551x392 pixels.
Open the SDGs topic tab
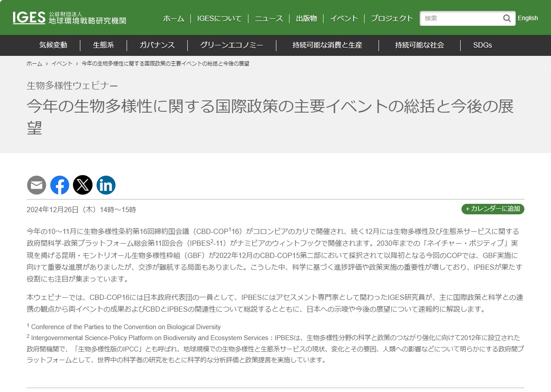(x=482, y=45)
